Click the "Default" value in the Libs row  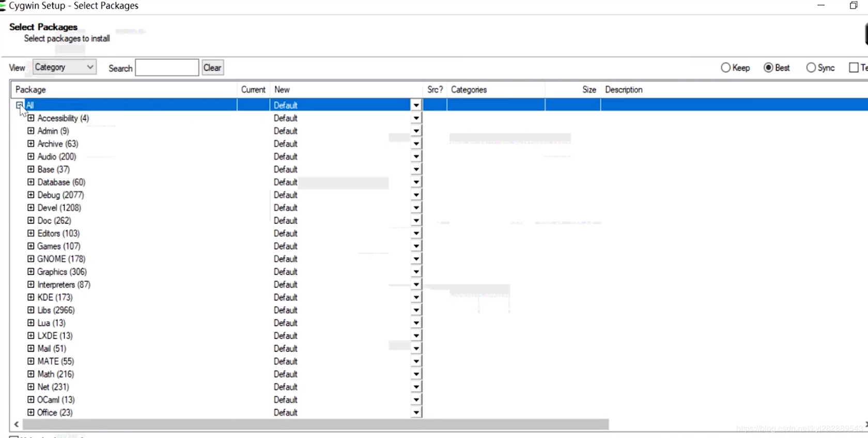pyautogui.click(x=286, y=310)
